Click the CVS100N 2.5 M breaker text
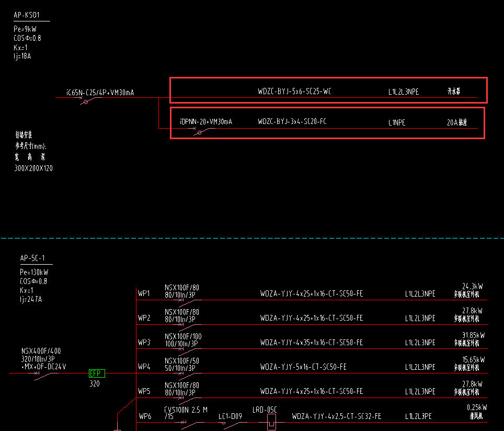The width and height of the screenshot is (504, 431). click(x=186, y=410)
